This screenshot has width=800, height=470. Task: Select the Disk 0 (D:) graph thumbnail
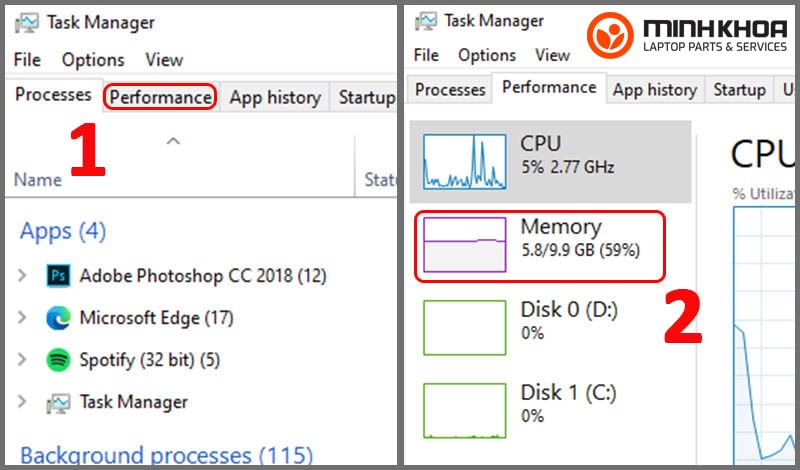click(464, 328)
